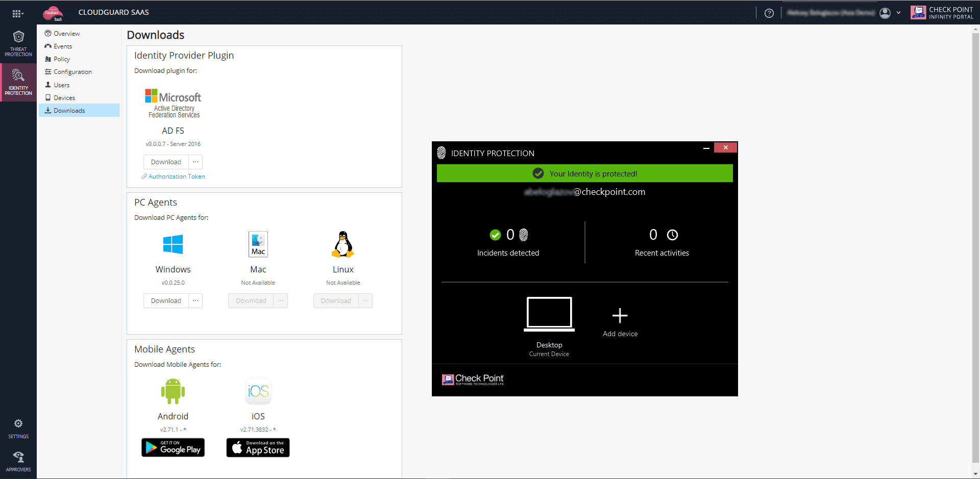Click the 'Identity Provider Plugin' heading
980x479 pixels.
coord(184,56)
